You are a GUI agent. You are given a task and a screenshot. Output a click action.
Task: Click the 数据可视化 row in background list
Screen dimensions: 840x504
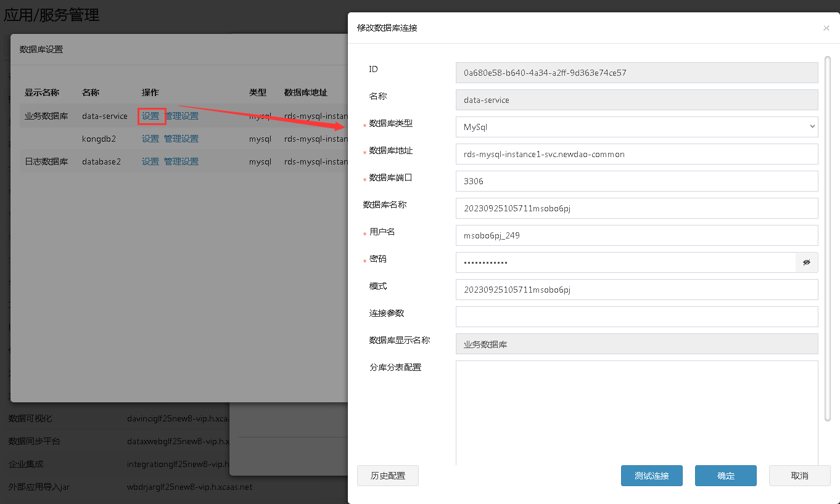(x=117, y=418)
